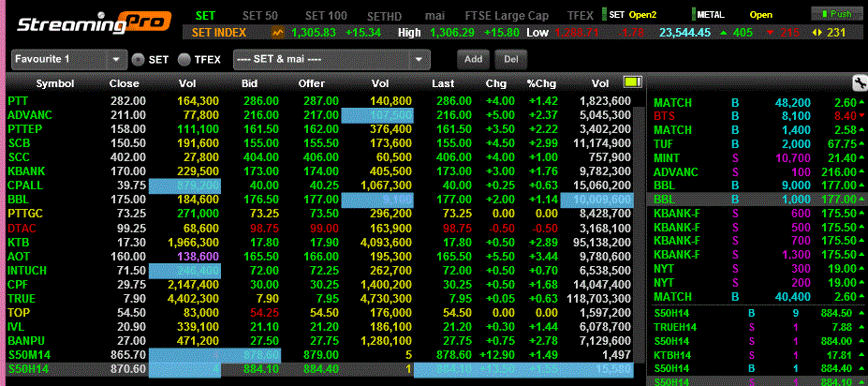Click PTT bid price 286.00

[260, 101]
